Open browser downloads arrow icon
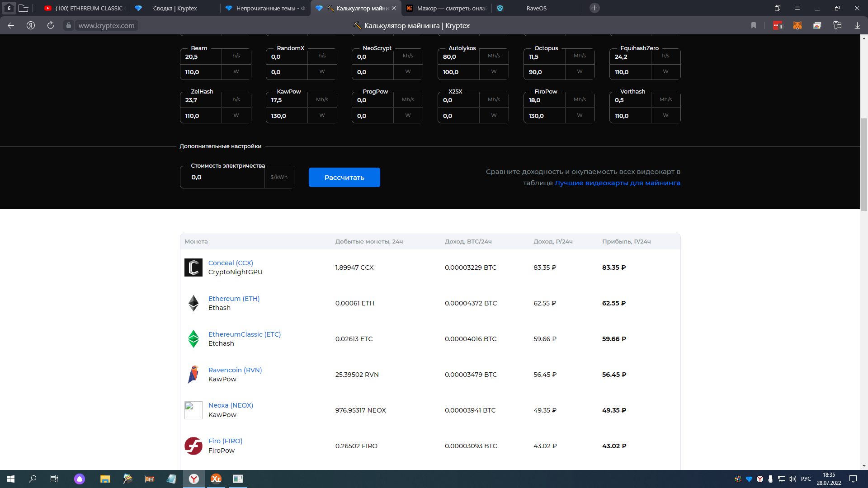 (857, 26)
